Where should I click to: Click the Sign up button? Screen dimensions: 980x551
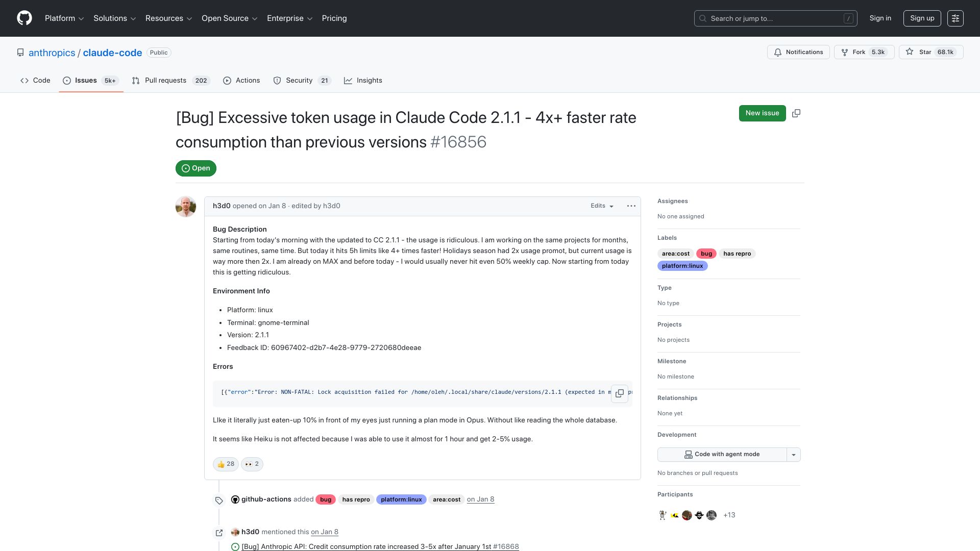click(x=922, y=18)
